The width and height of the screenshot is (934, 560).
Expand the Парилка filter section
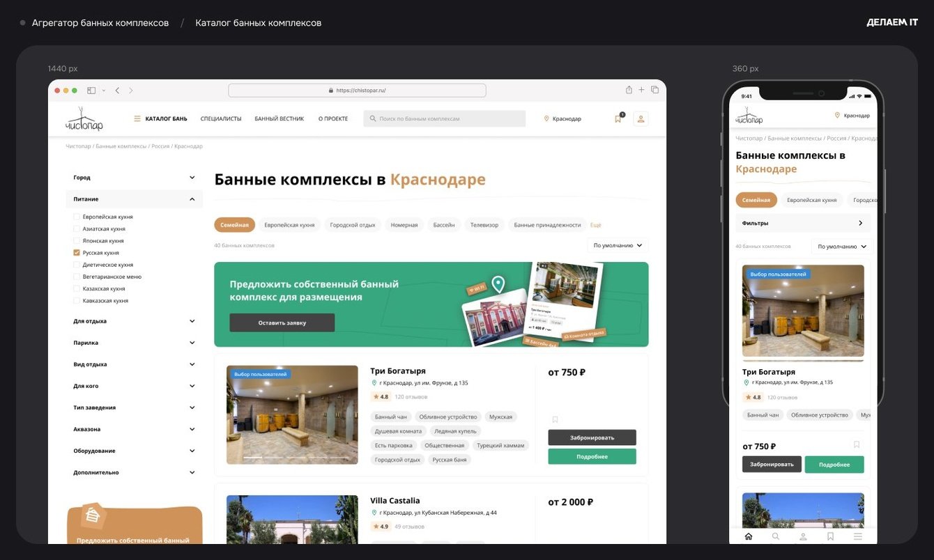coord(134,343)
